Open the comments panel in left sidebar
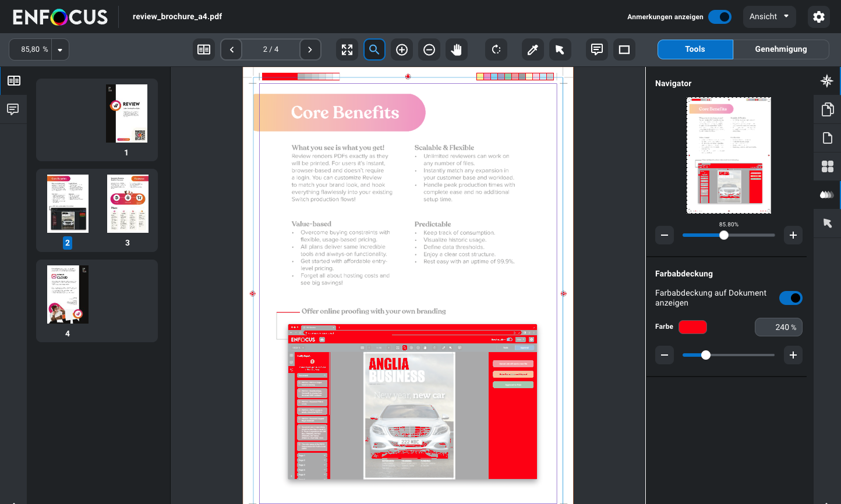This screenshot has height=504, width=841. pyautogui.click(x=13, y=109)
